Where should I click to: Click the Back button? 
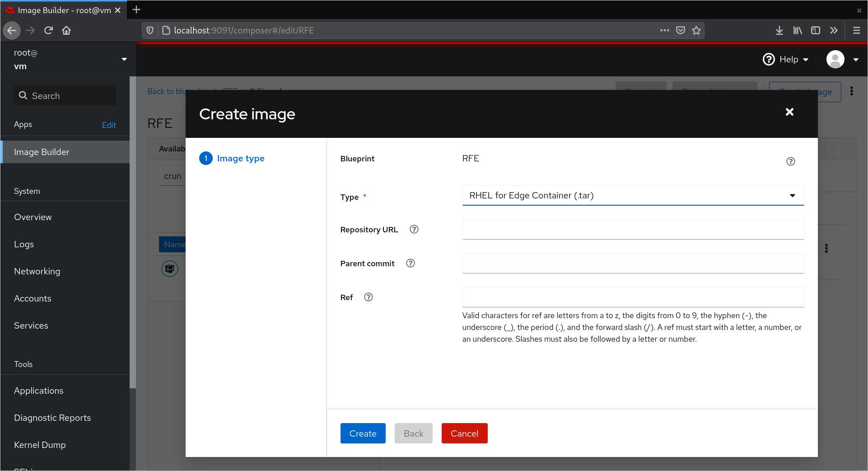tap(413, 433)
